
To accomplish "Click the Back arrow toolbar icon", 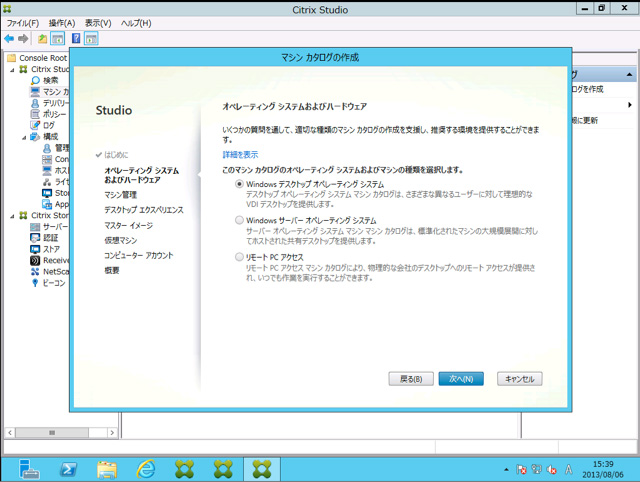I will point(9,39).
